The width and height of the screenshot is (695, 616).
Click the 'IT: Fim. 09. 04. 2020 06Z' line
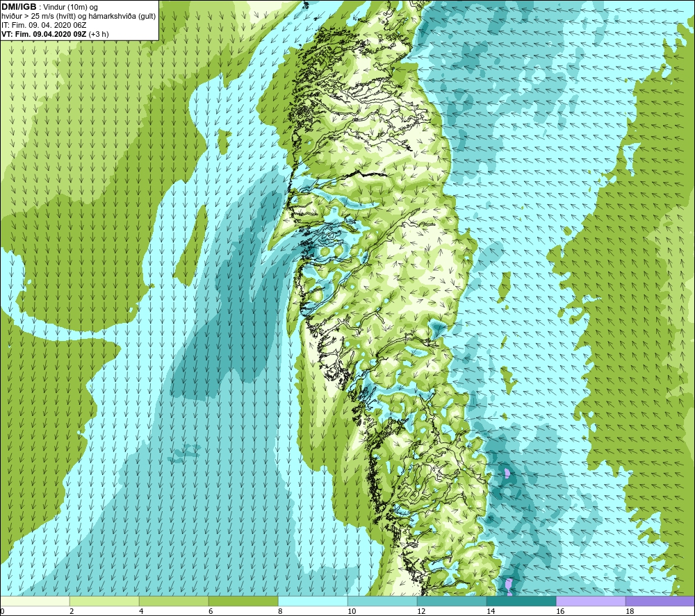44,25
